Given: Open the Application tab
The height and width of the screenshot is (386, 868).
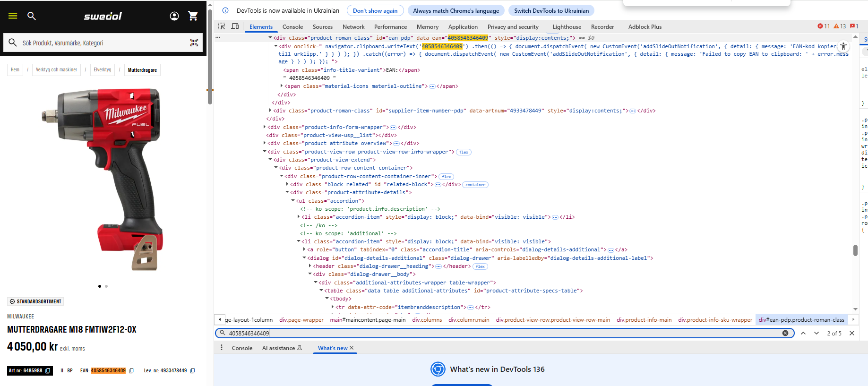Looking at the screenshot, I should pos(463,27).
